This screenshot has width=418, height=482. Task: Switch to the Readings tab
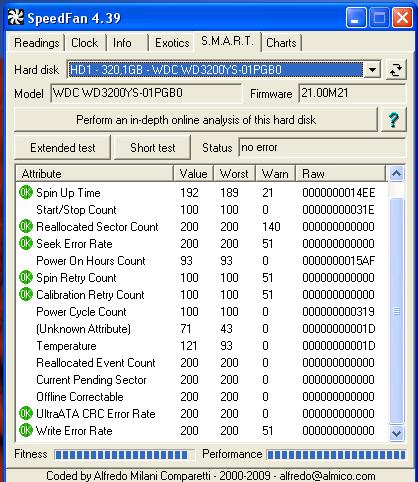(37, 43)
